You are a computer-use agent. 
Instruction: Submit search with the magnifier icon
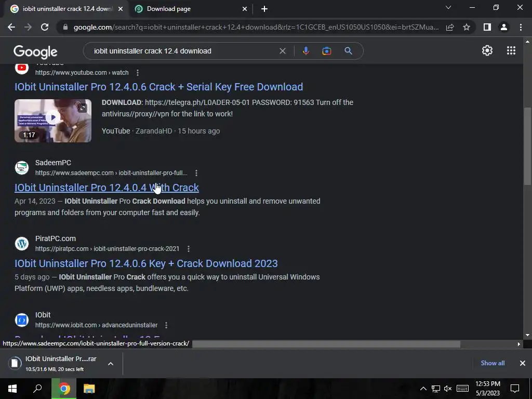click(348, 51)
